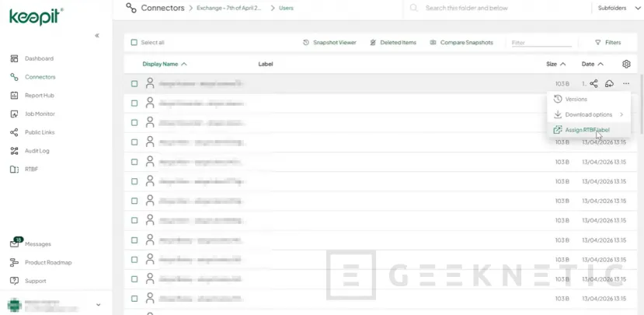The width and height of the screenshot is (644, 315).
Task: Collapse the sidebar with the double-chevron icon
Action: pyautogui.click(x=97, y=36)
